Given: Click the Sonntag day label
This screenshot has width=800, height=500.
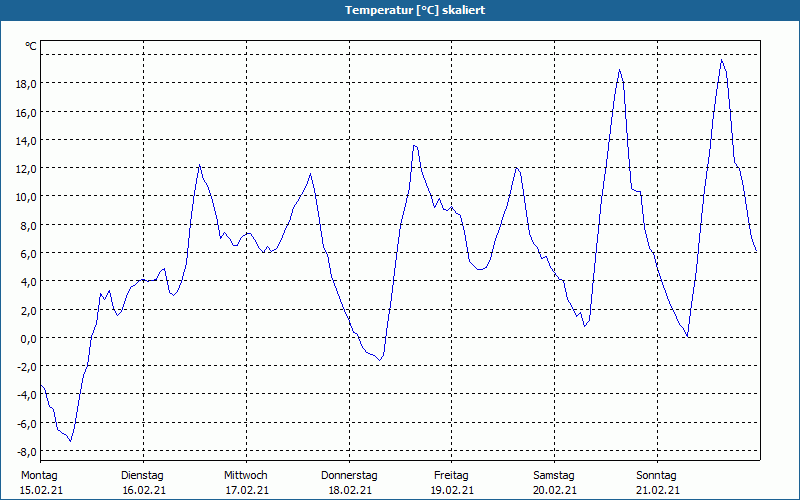Looking at the screenshot, I should (657, 476).
